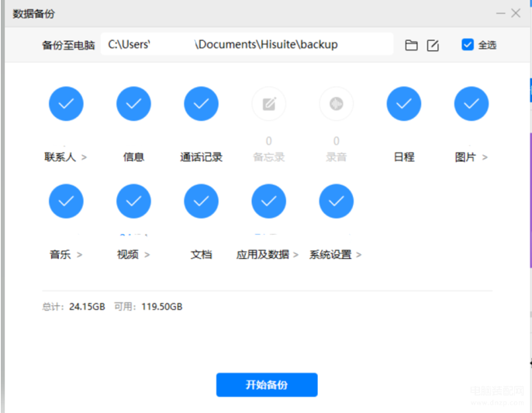Click the backup path input field
The height and width of the screenshot is (413, 532).
pyautogui.click(x=247, y=44)
